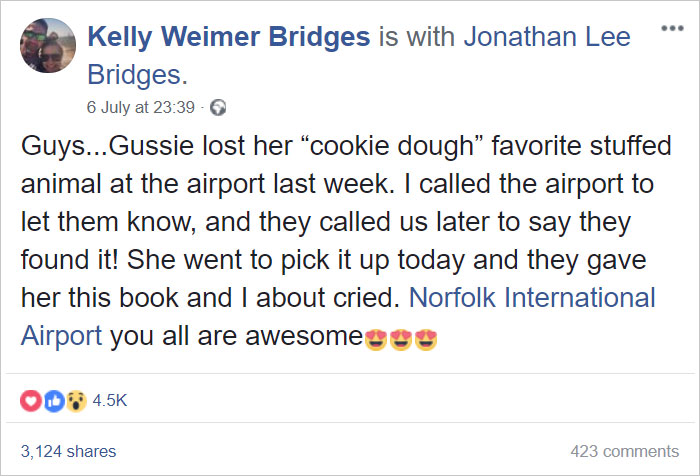The image size is (700, 476).
Task: Click the first heart-eyes emoji after awesome
Action: [x=375, y=339]
